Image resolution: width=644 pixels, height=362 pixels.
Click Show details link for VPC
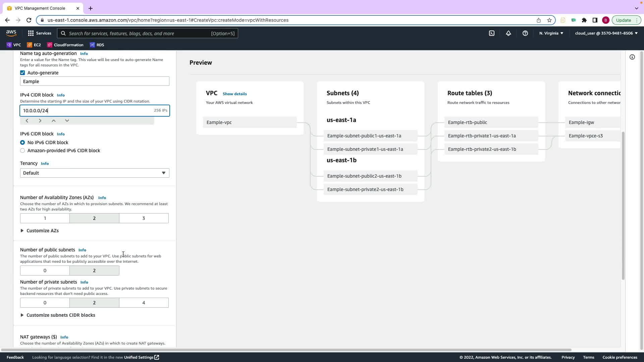pos(234,94)
